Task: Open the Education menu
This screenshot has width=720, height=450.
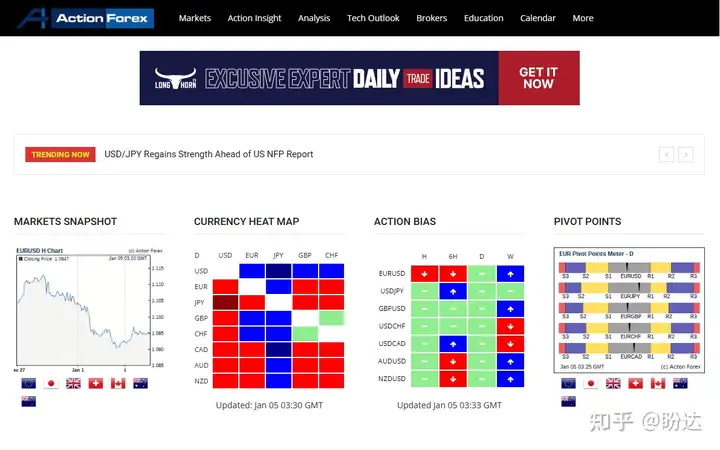Action: point(484,18)
